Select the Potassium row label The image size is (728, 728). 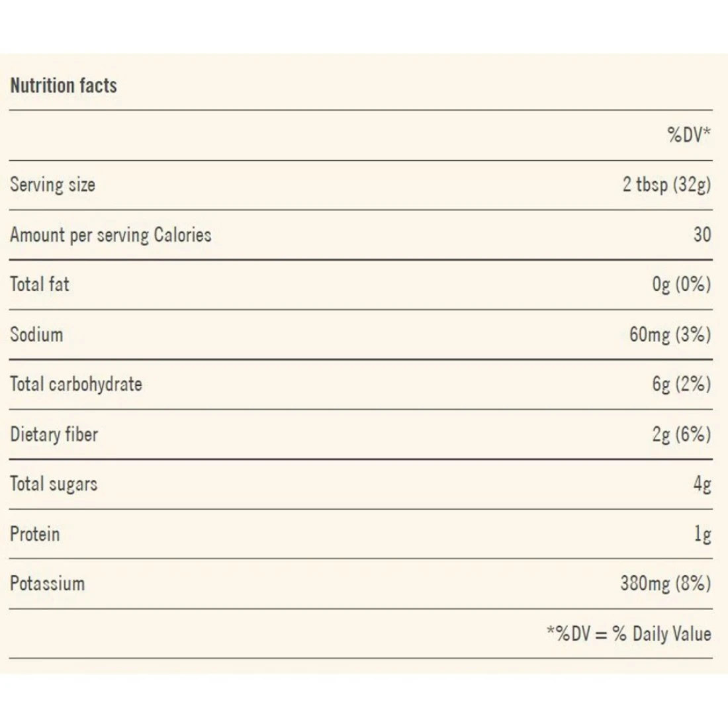48,584
